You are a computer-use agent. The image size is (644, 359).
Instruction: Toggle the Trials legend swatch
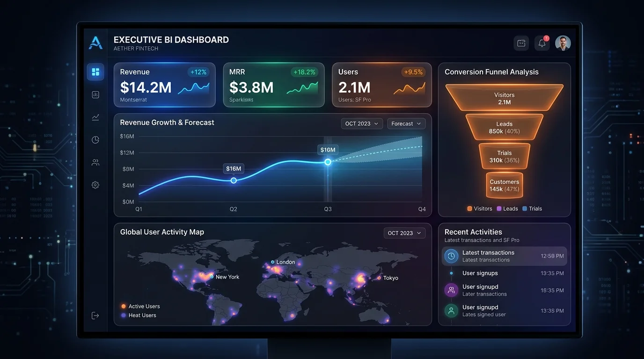coord(525,209)
